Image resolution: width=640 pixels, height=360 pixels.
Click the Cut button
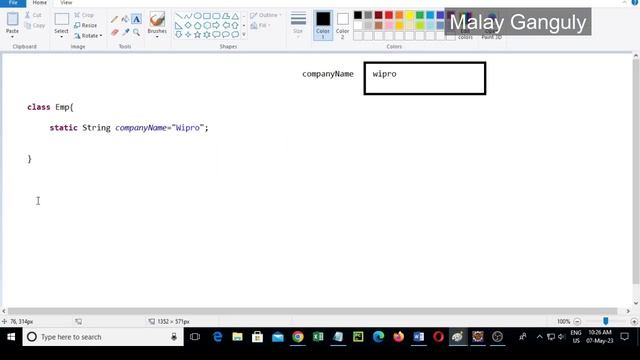tap(33, 15)
